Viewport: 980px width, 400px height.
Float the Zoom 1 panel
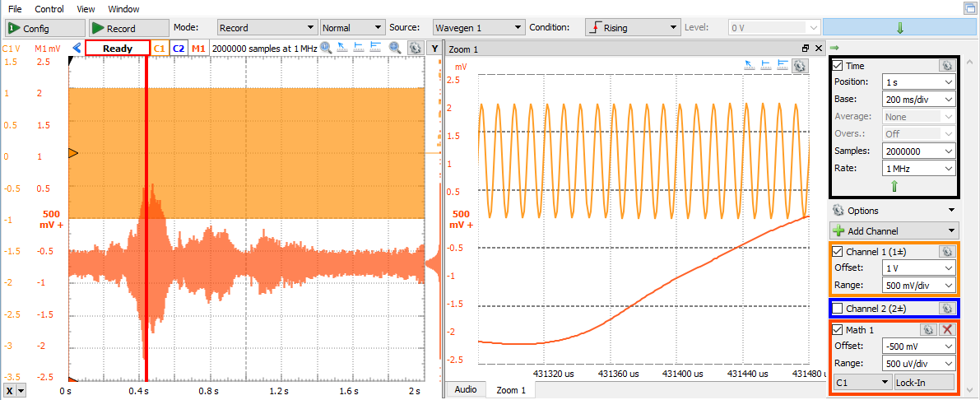coord(806,49)
